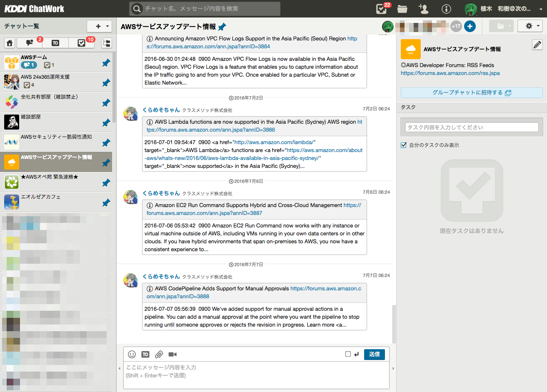Attach a file with the paperclip icon
This screenshot has height=392, width=547.
coord(159,354)
